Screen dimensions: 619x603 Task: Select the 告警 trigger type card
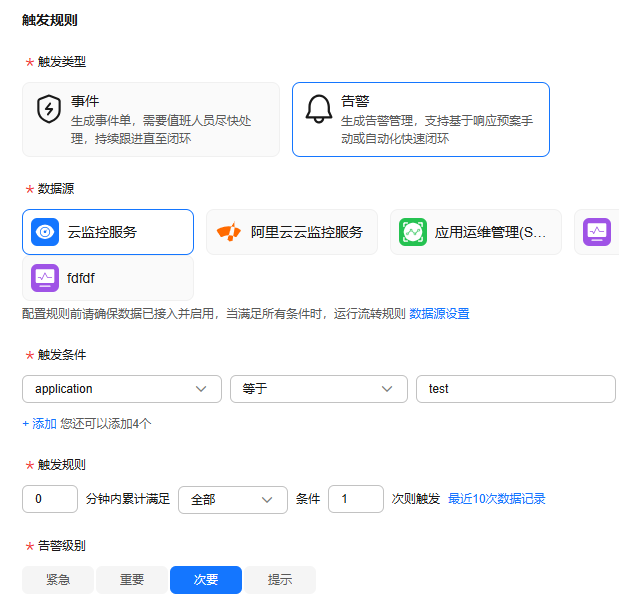click(421, 120)
